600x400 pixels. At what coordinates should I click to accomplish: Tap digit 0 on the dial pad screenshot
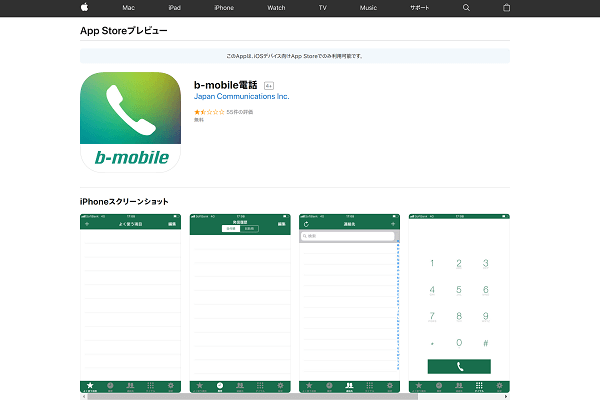point(459,343)
